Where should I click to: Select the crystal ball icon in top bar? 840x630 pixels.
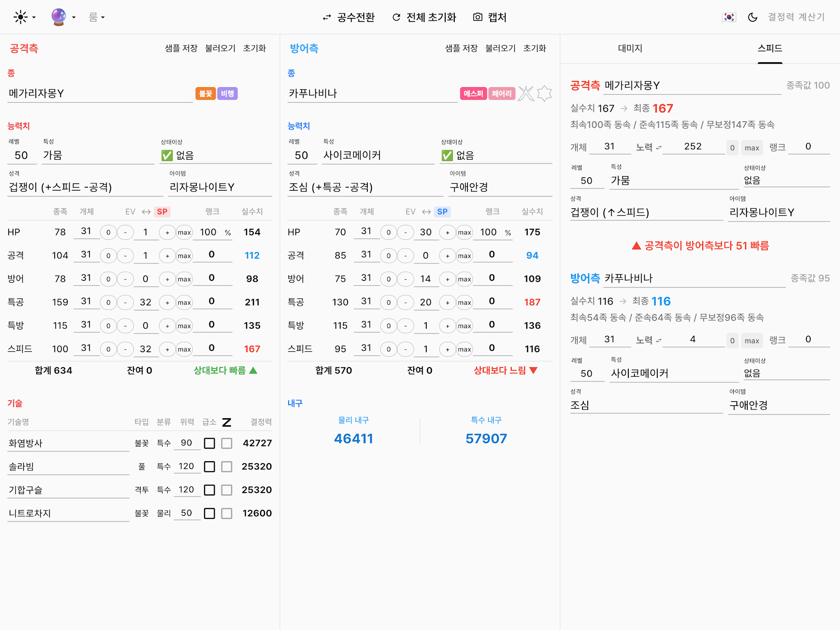[59, 17]
